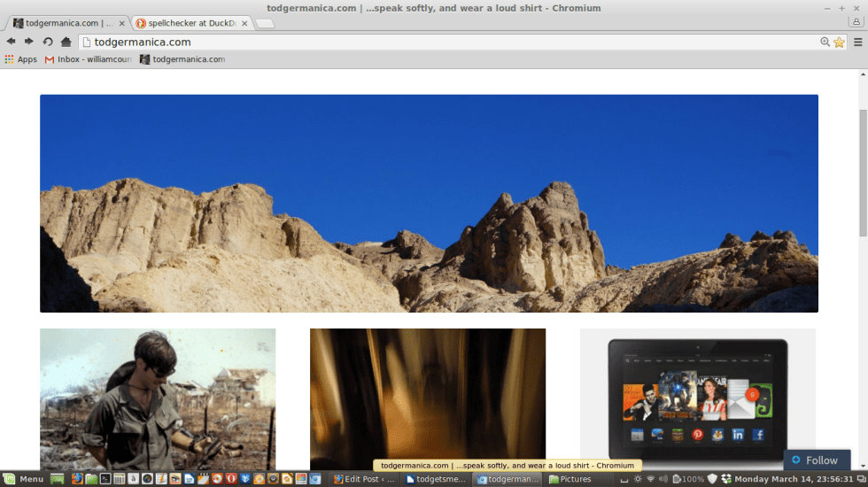Open the Dropbox tray icon

pos(726,479)
